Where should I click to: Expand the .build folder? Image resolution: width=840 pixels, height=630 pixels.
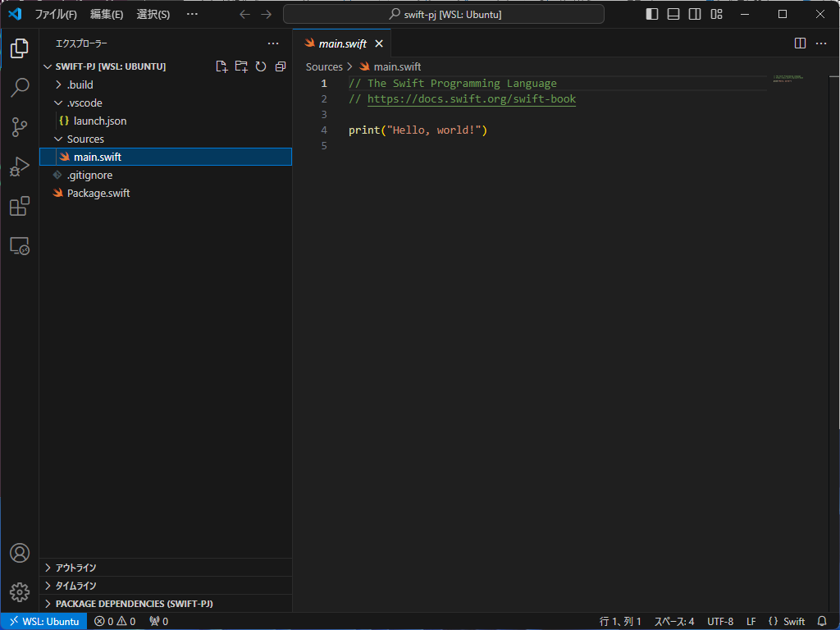click(80, 84)
